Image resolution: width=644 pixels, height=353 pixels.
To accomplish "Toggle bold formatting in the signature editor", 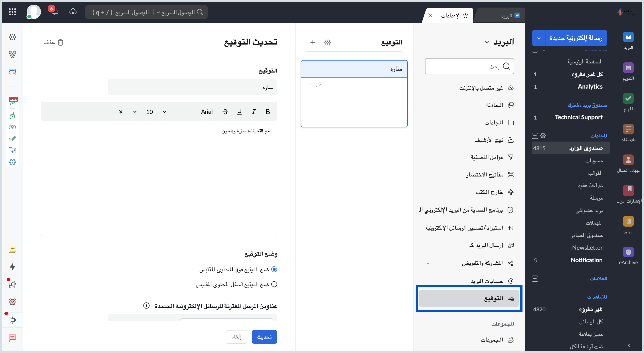I will pyautogui.click(x=267, y=112).
